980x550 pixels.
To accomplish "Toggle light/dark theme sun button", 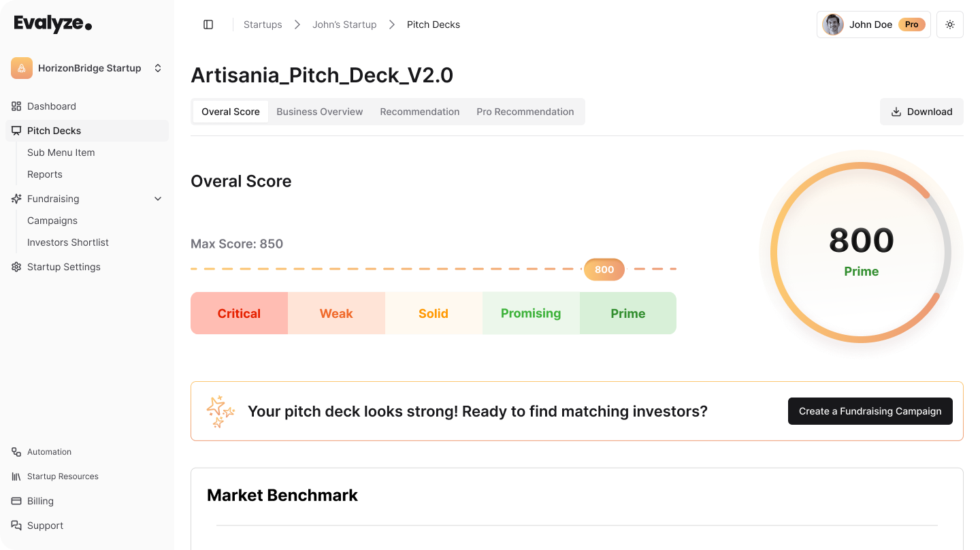I will [x=950, y=25].
